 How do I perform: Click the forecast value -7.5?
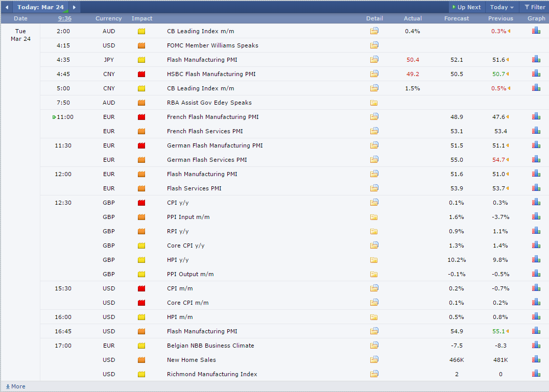coord(457,346)
